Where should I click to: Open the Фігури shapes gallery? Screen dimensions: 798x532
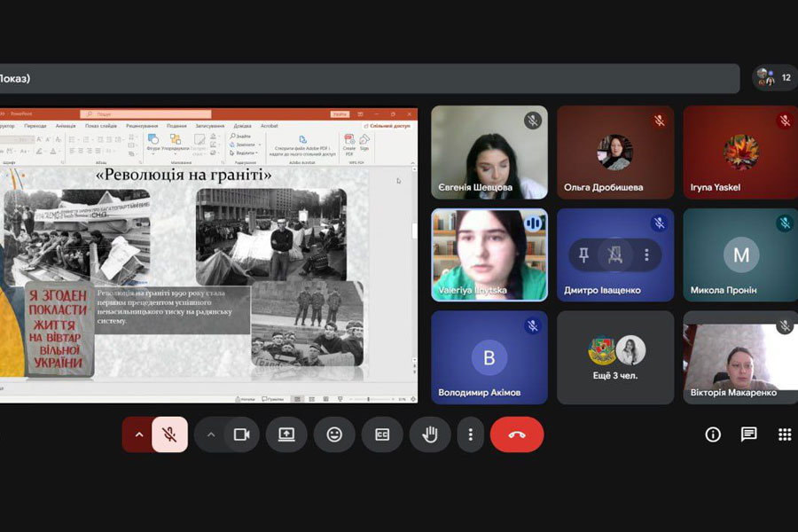point(153,142)
